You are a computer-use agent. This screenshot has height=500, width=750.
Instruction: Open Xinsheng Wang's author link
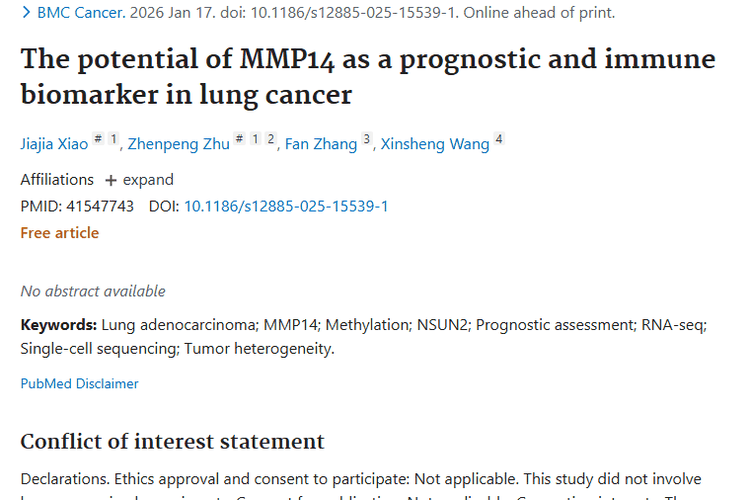[435, 144]
